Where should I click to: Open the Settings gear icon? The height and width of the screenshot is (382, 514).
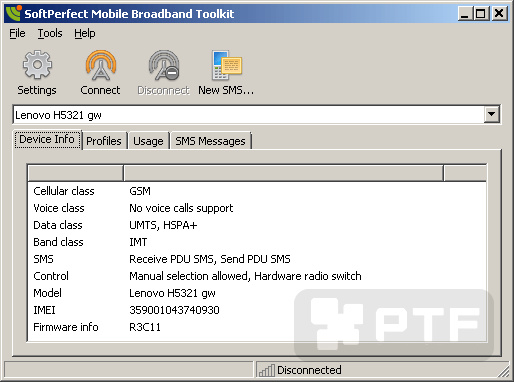pyautogui.click(x=37, y=65)
